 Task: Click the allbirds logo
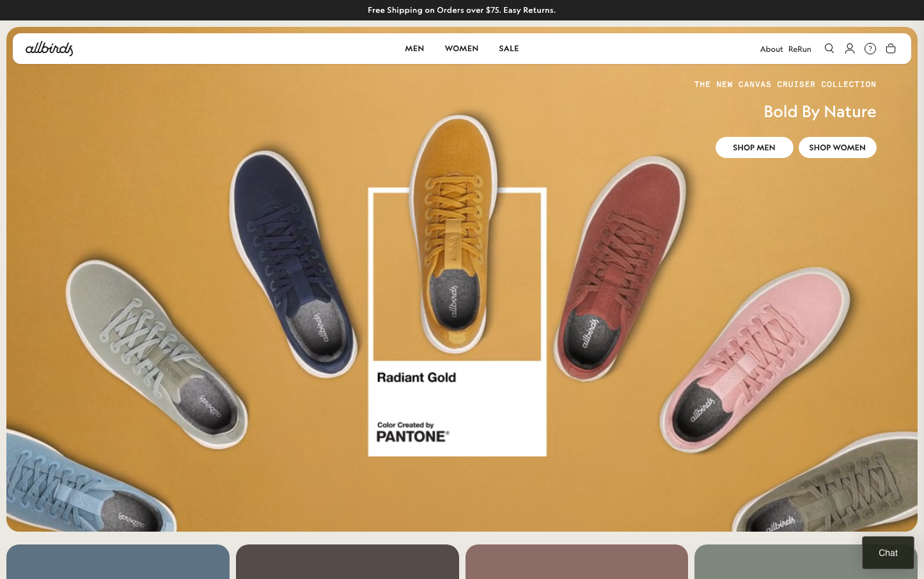click(x=49, y=49)
